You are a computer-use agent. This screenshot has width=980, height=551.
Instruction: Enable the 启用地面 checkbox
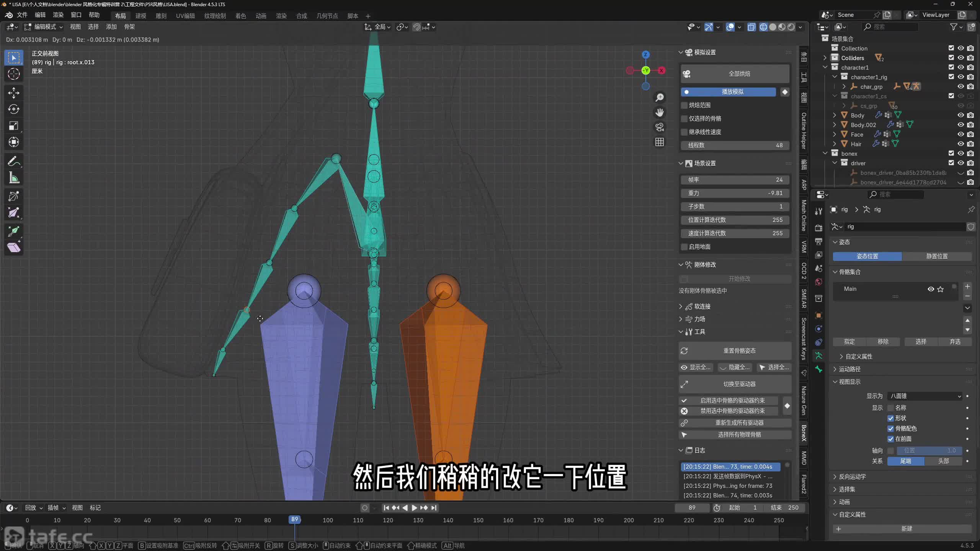point(684,247)
